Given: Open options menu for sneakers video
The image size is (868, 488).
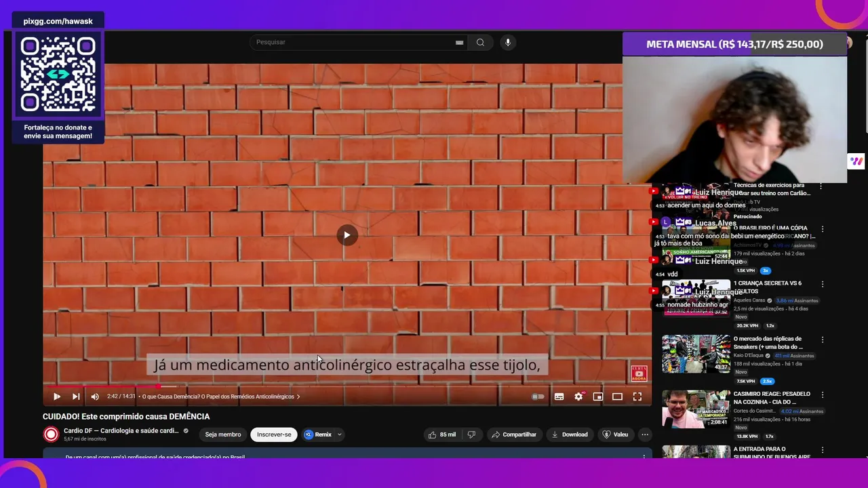Looking at the screenshot, I should tap(823, 339).
